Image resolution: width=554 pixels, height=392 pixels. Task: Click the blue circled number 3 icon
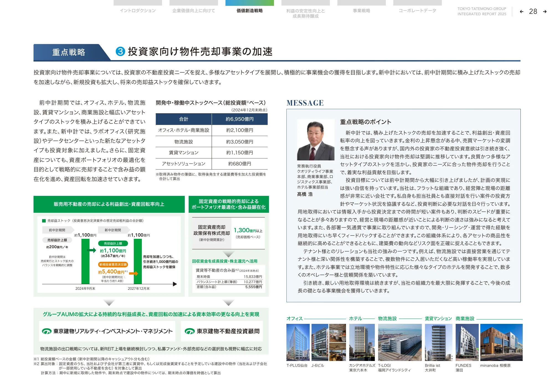pos(120,52)
